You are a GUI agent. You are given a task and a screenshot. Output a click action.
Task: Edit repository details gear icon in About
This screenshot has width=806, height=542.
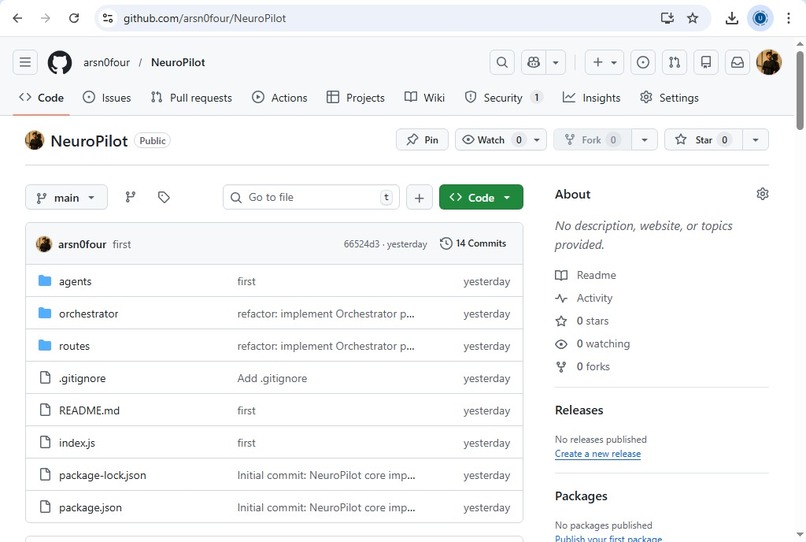coord(763,194)
